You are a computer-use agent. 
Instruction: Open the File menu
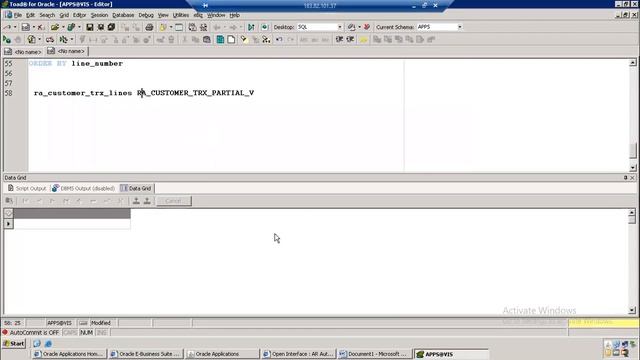(x=18, y=15)
